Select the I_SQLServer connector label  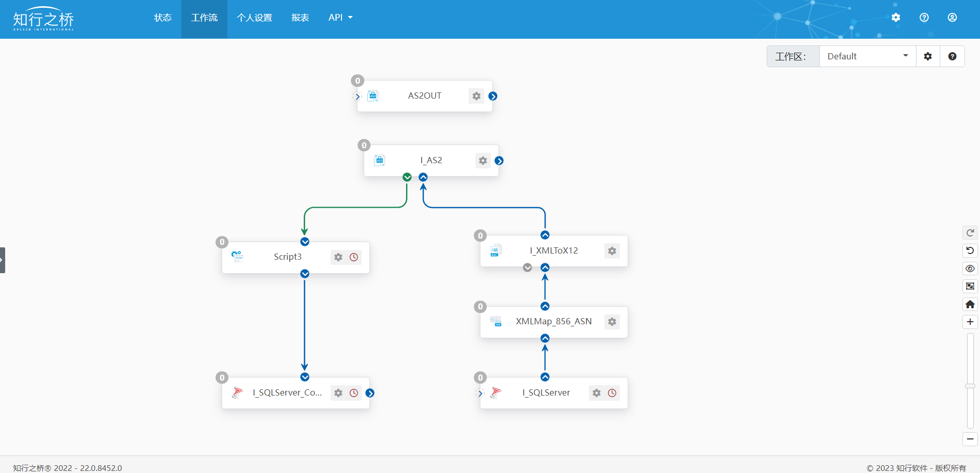(x=546, y=392)
